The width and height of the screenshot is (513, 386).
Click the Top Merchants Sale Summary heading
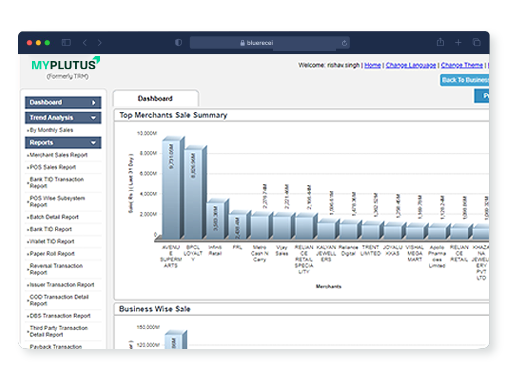click(173, 115)
